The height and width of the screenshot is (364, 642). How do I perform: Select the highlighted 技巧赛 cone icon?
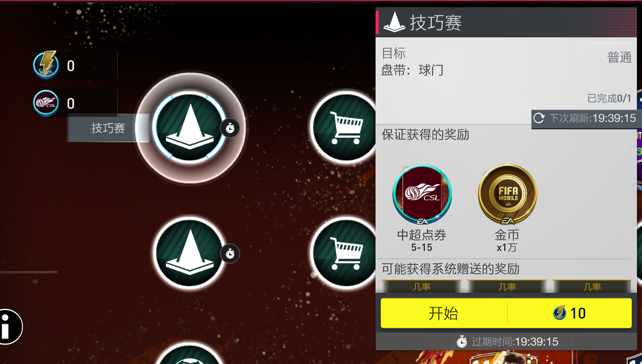point(189,128)
